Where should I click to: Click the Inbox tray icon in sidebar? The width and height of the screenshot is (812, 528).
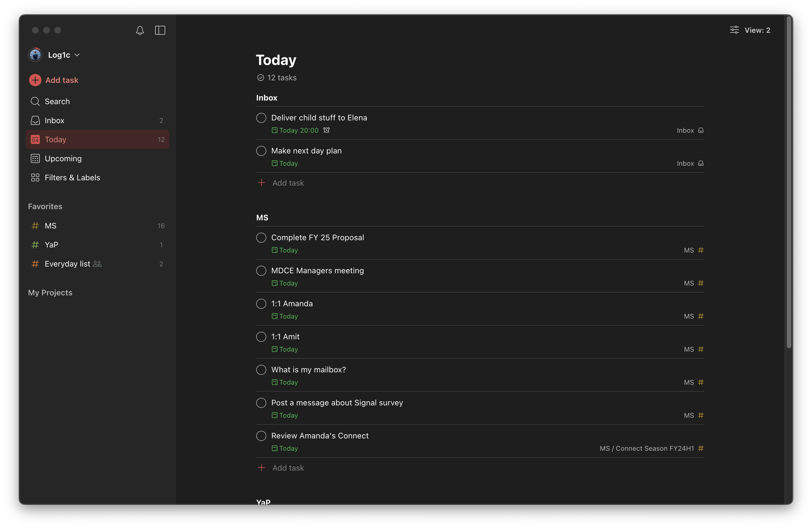[x=35, y=120]
